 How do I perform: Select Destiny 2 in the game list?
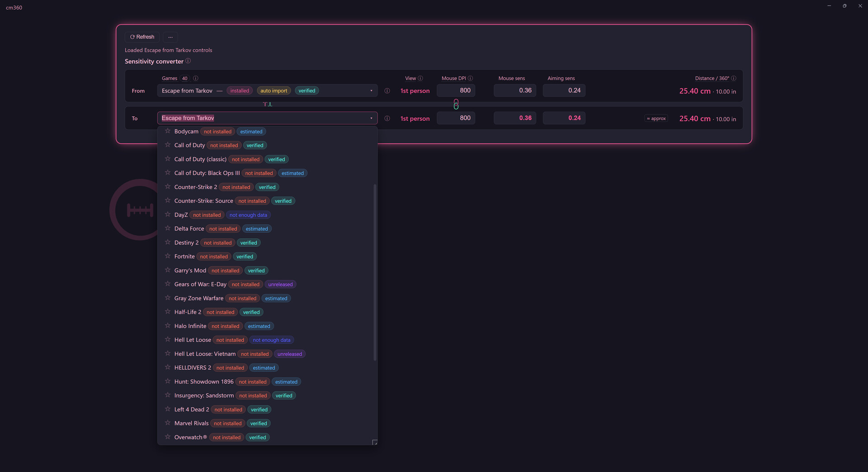point(266,243)
